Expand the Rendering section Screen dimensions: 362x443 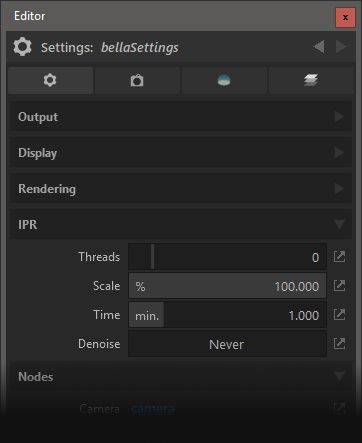pyautogui.click(x=181, y=189)
